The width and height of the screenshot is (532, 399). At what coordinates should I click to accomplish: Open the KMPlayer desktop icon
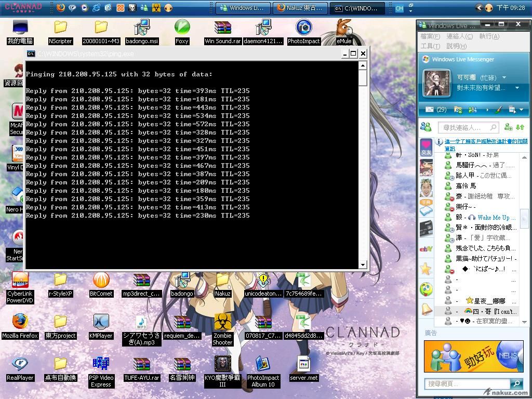pos(101,326)
